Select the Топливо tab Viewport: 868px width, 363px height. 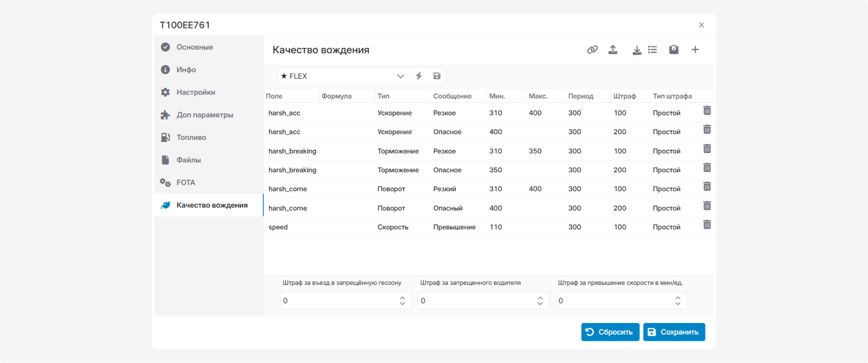tap(208, 137)
